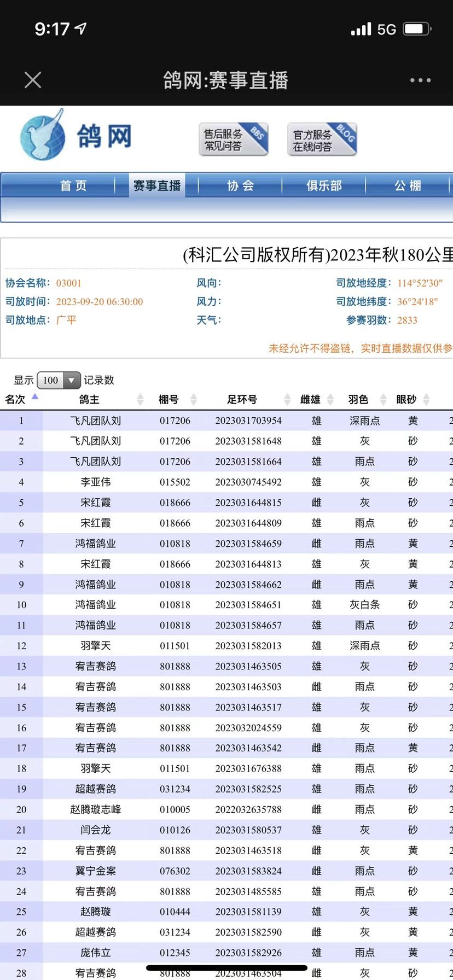
Task: Select ring number 2023031703954
Action: (x=248, y=421)
